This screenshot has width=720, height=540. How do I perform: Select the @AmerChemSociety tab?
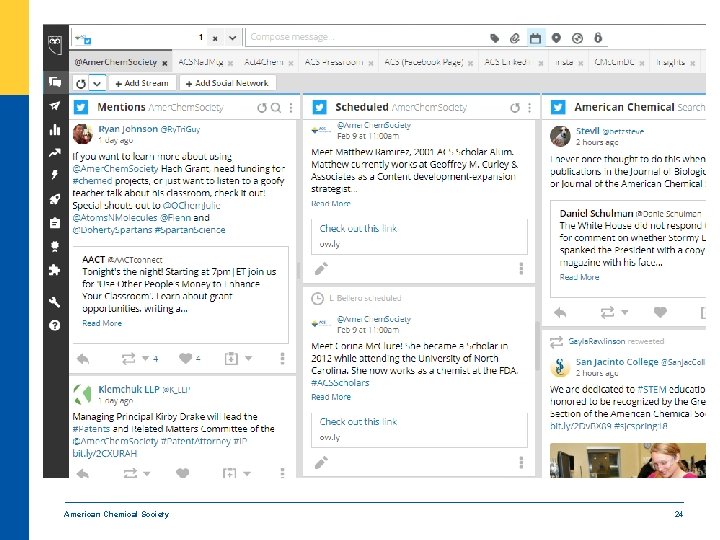(x=116, y=62)
